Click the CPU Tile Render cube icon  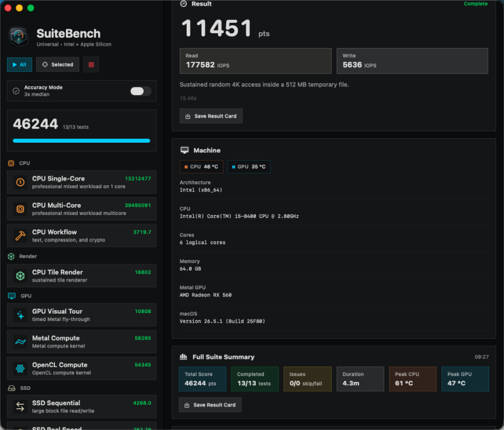coord(20,276)
